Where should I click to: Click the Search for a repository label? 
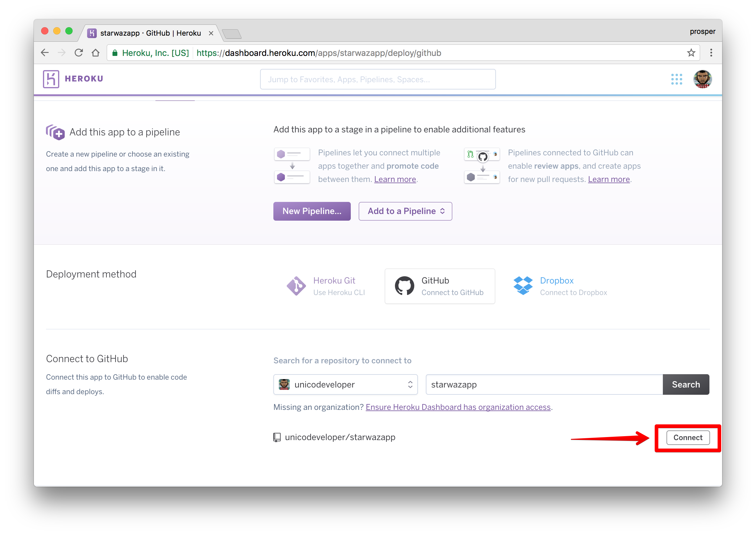[x=342, y=361]
